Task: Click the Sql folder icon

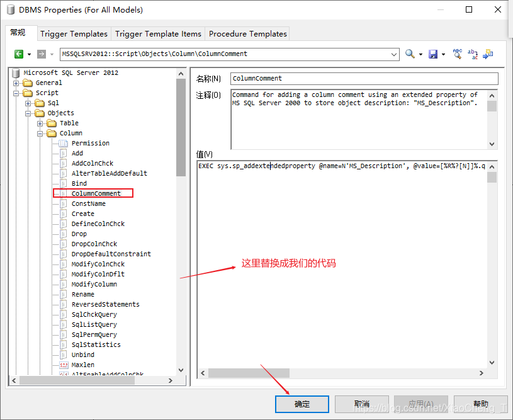Action: [40, 103]
